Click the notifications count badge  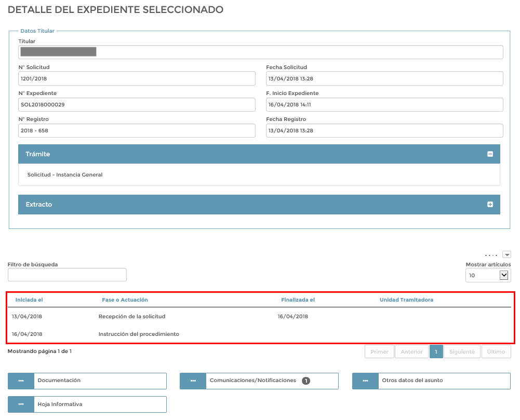(306, 381)
